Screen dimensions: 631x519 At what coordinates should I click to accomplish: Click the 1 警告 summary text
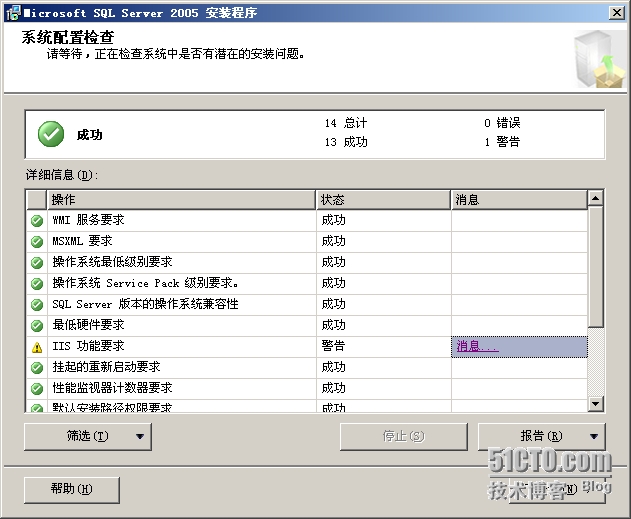pyautogui.click(x=502, y=142)
